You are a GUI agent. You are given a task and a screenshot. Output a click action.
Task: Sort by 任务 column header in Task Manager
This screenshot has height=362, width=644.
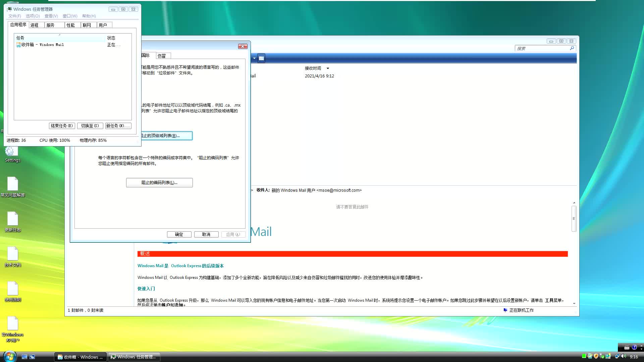click(x=60, y=38)
